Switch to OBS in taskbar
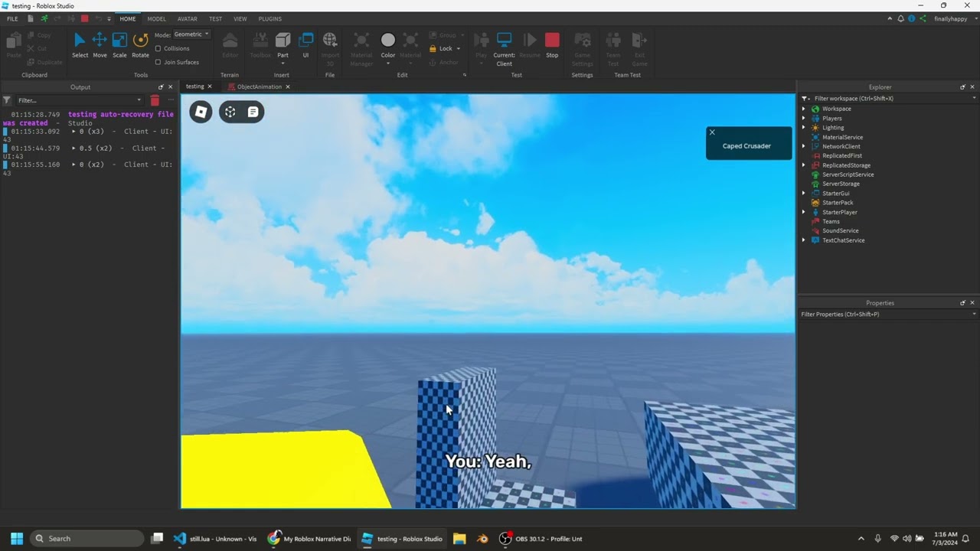The image size is (980, 551). (542, 539)
